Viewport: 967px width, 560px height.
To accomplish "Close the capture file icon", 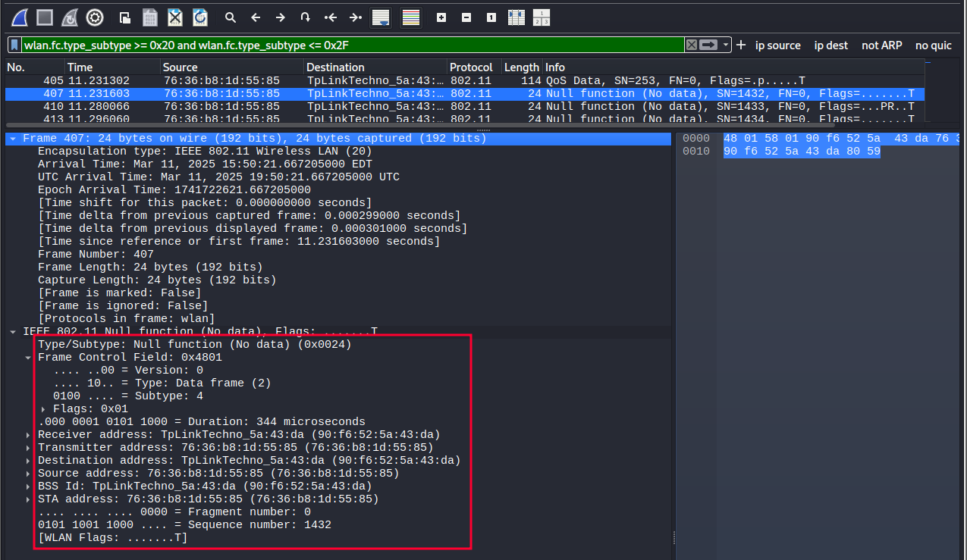I will tap(175, 17).
